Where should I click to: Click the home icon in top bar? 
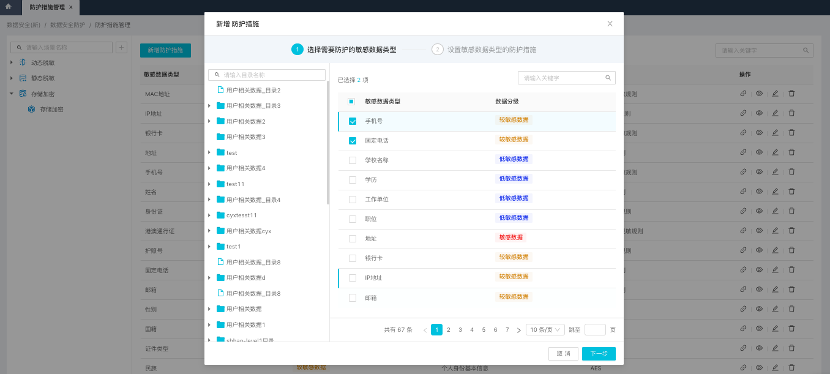coord(8,7)
